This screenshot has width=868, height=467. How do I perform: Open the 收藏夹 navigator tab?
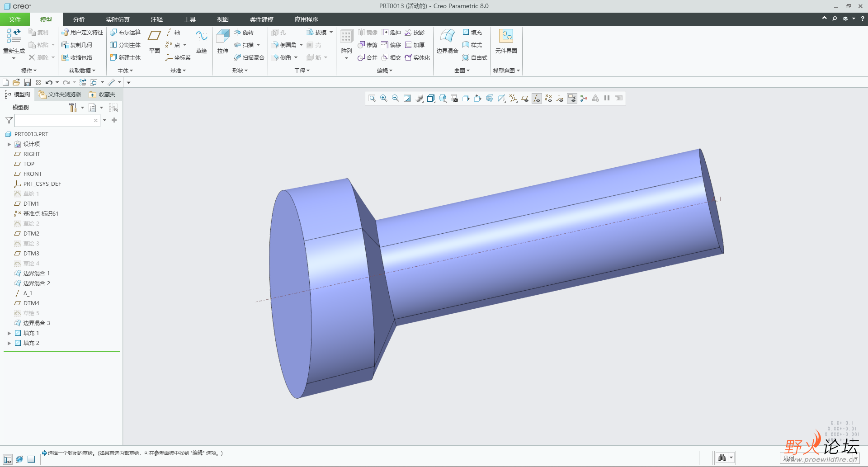[x=102, y=94]
